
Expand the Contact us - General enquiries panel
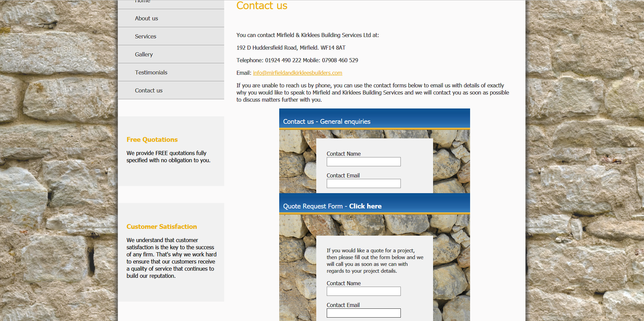click(x=326, y=121)
